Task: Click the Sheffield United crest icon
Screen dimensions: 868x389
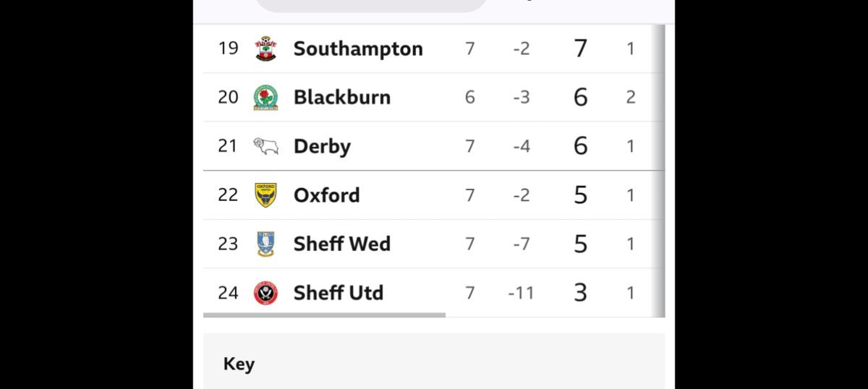Action: (265, 293)
